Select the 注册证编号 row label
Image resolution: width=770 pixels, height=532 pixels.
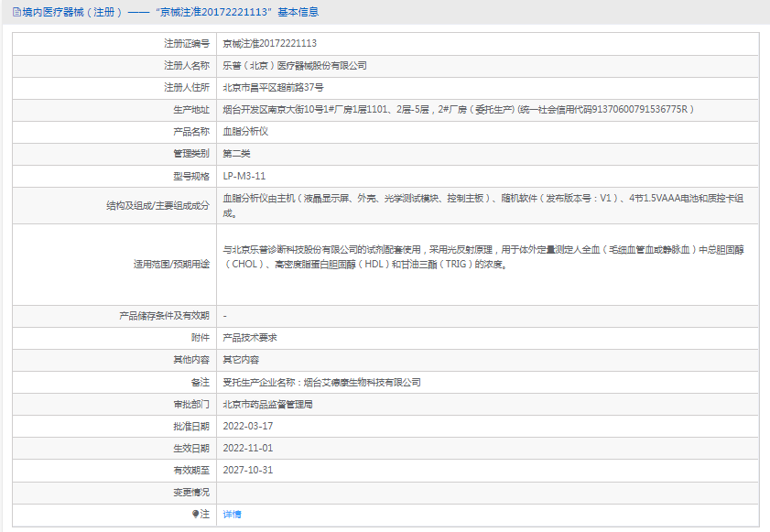click(187, 44)
